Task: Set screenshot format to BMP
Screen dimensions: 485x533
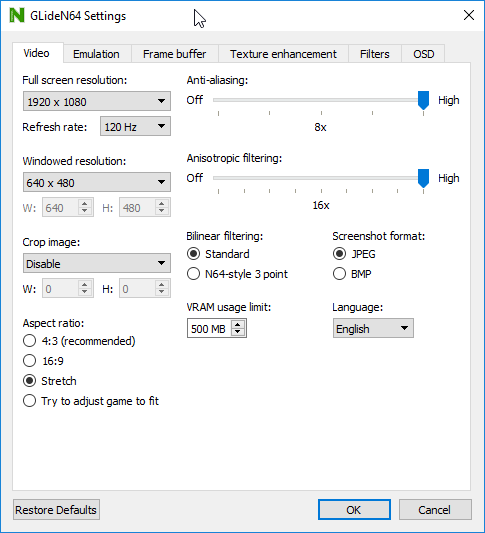Action: [x=352, y=274]
